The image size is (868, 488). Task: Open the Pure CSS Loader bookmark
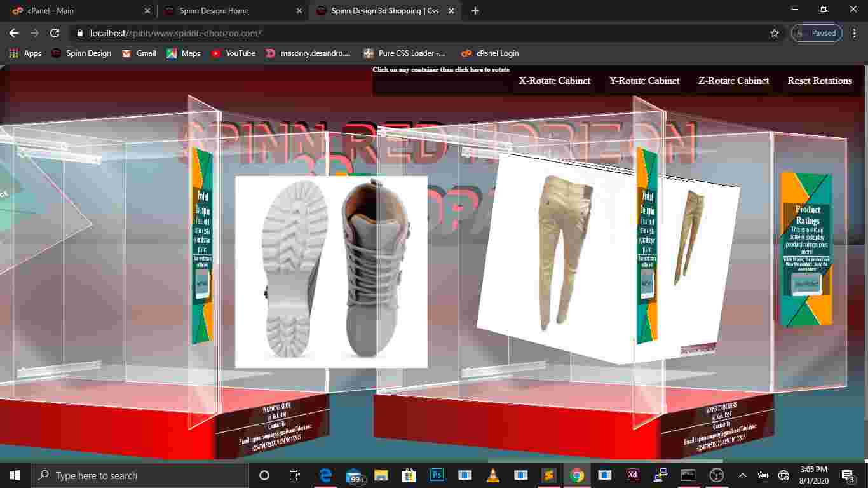(x=404, y=53)
